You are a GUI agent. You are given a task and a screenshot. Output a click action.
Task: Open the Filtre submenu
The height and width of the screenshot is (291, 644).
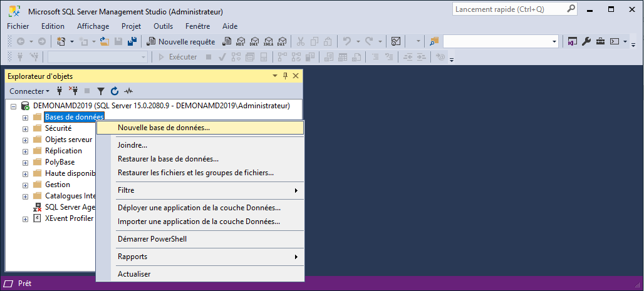(x=200, y=190)
